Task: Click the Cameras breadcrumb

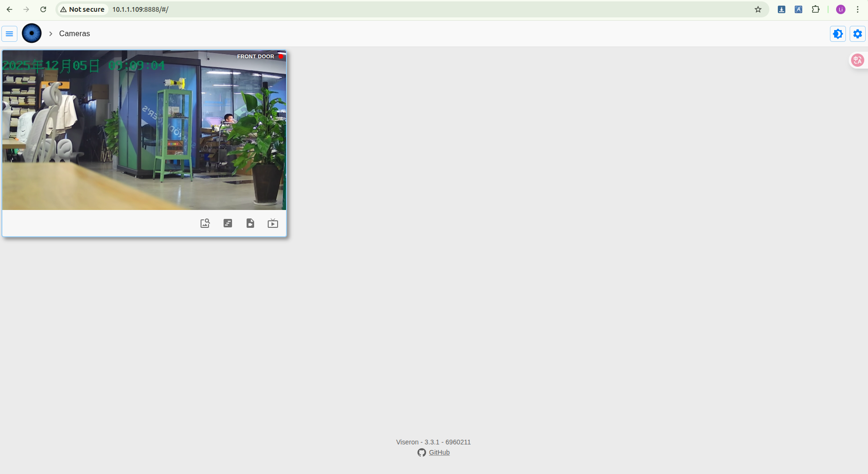Action: tap(74, 34)
